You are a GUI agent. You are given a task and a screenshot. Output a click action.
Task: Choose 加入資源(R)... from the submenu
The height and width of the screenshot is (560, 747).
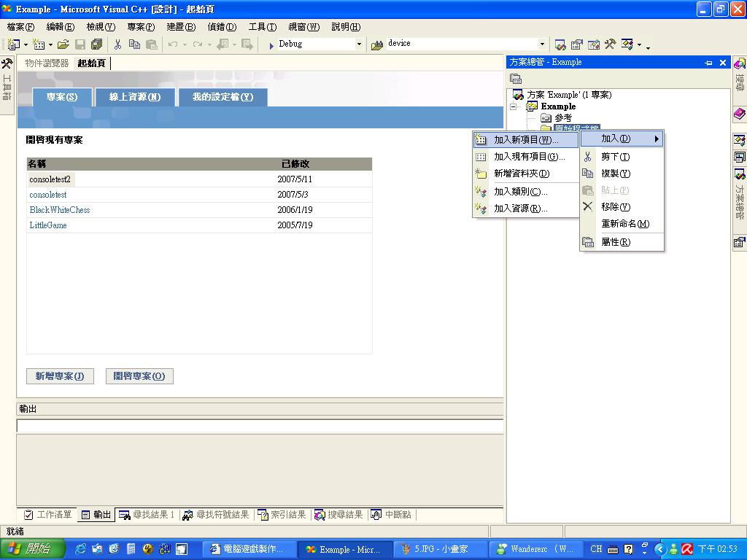click(526, 209)
